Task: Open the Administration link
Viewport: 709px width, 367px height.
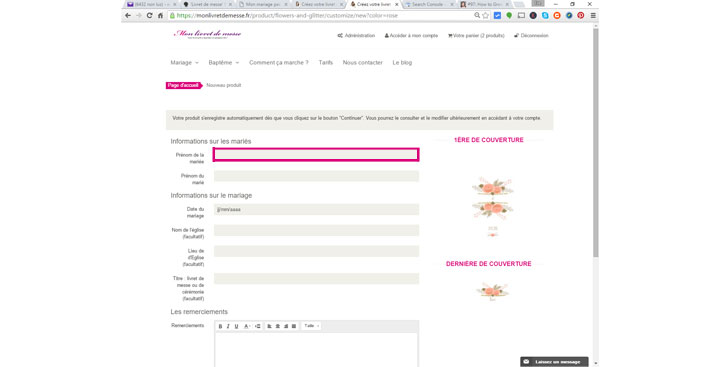Action: click(x=356, y=35)
